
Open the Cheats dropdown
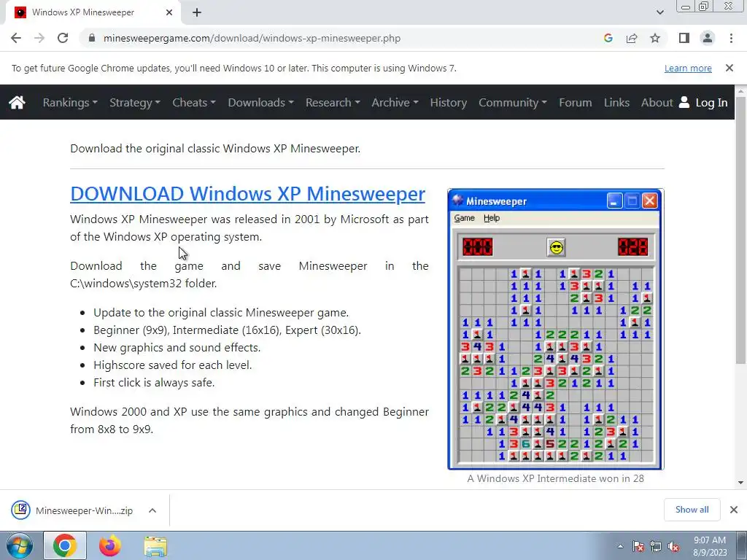[x=194, y=102]
